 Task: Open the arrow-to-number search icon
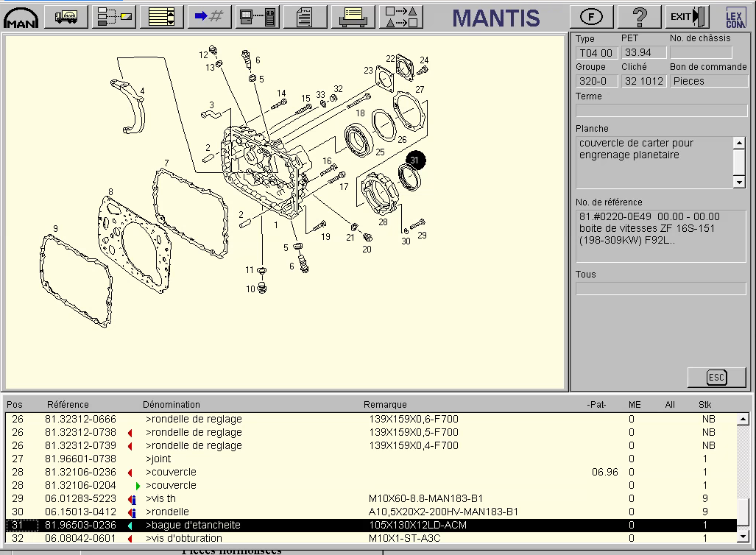(209, 16)
